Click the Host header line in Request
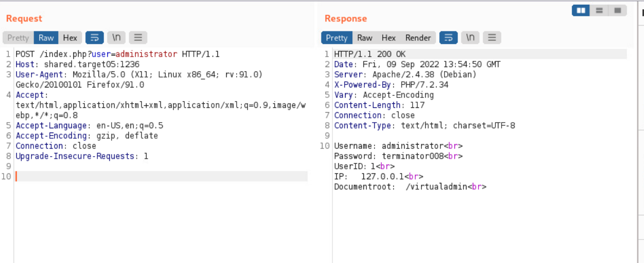 [77, 64]
